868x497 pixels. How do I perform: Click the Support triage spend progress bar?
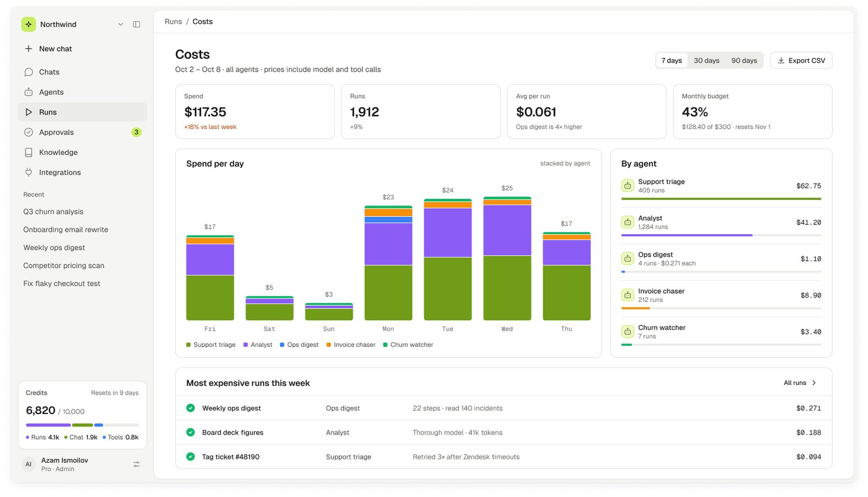pyautogui.click(x=721, y=199)
